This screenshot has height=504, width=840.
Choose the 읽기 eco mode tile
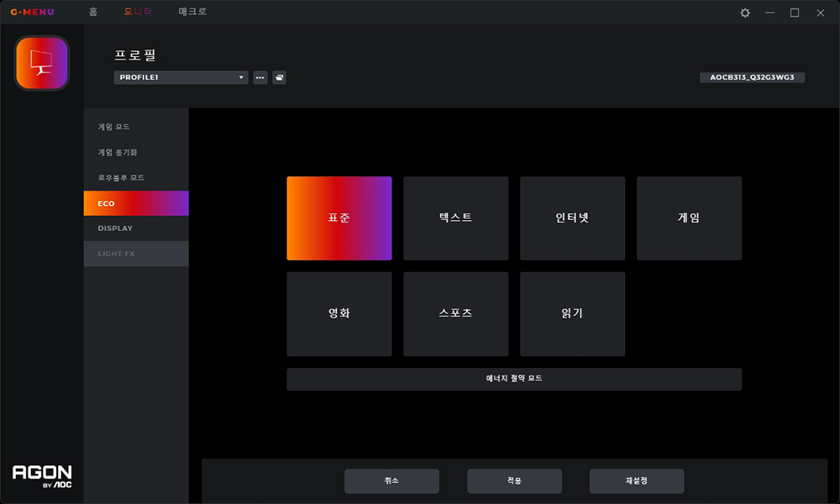(x=573, y=314)
